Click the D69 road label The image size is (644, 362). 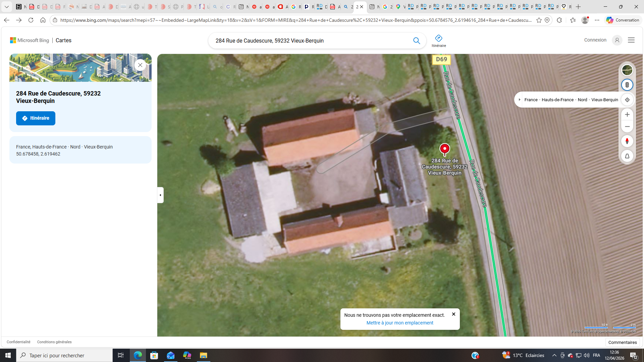coord(441,60)
